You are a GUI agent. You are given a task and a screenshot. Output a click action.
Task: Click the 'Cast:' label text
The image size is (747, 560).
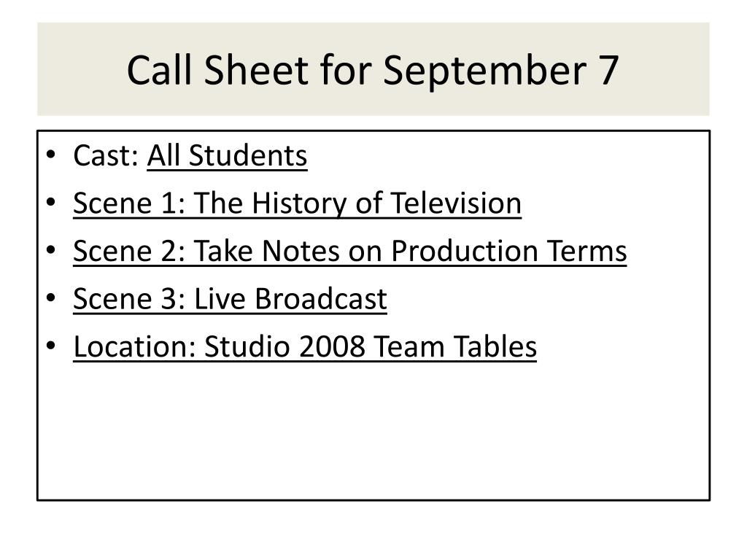coord(106,156)
